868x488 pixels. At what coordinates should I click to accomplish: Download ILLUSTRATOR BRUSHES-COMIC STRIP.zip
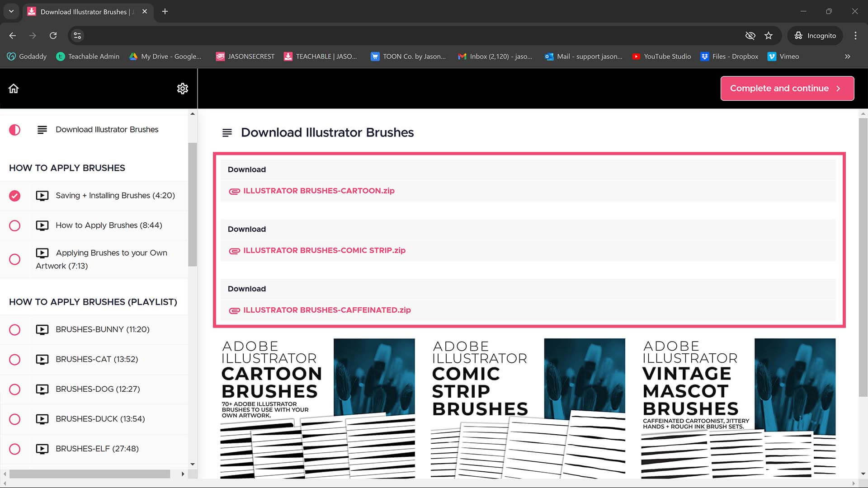[324, 250]
